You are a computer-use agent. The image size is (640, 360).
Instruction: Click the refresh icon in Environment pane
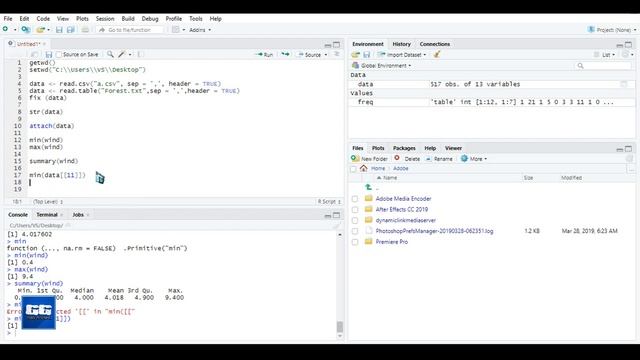tap(625, 55)
